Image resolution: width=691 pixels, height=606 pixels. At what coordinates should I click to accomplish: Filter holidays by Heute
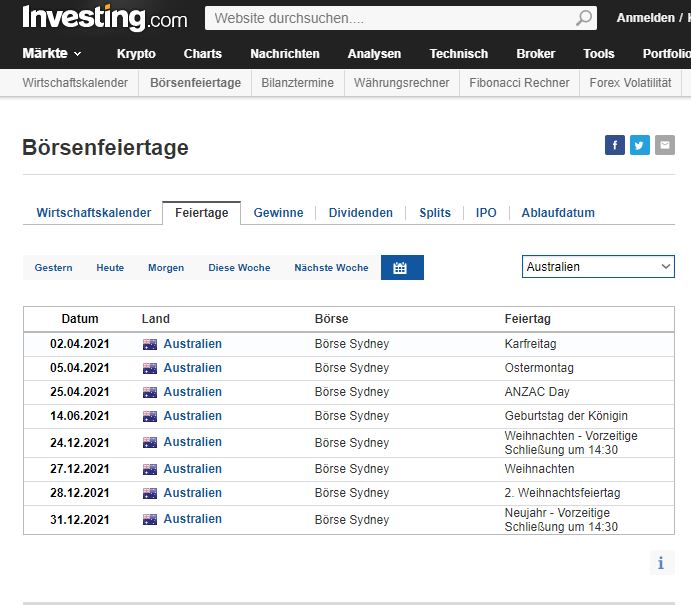(x=110, y=268)
